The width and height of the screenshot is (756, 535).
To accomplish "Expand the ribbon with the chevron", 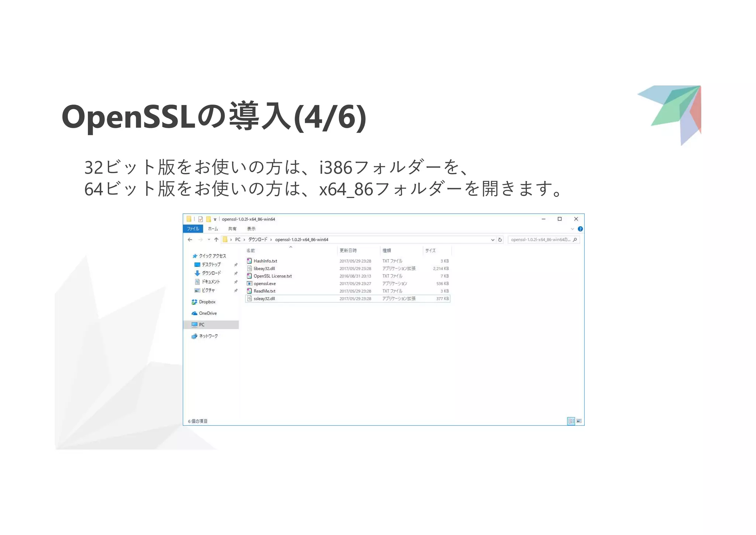I will [x=573, y=229].
